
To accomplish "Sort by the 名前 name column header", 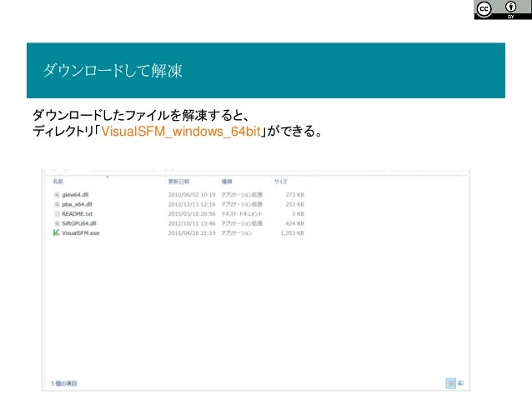I will click(x=58, y=182).
